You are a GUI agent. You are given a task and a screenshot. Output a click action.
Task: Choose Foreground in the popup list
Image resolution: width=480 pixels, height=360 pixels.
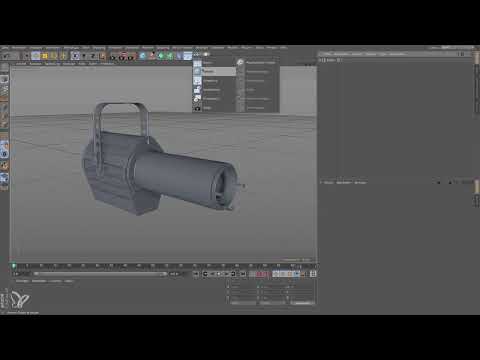tap(211, 90)
